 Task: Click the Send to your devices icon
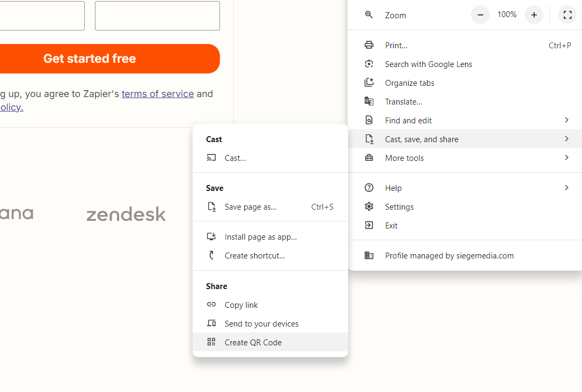[211, 323]
